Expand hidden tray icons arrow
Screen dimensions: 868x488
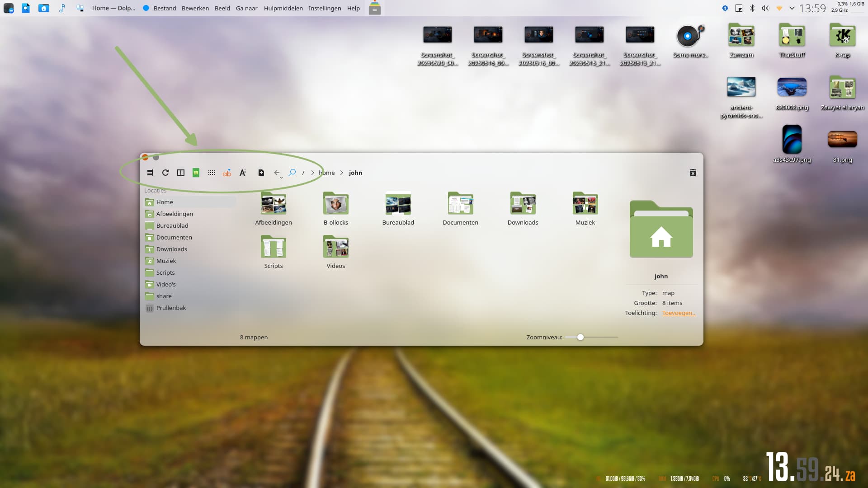coord(792,8)
